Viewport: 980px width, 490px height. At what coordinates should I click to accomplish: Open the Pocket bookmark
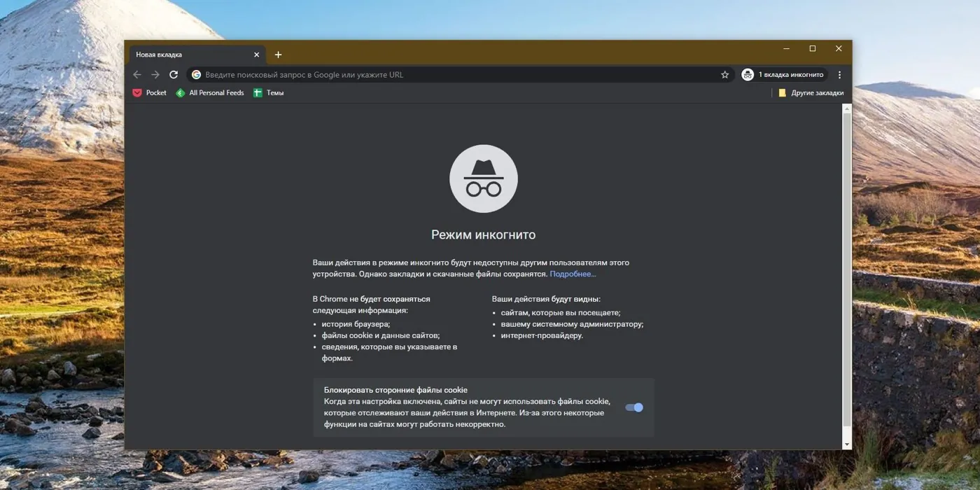pos(150,92)
